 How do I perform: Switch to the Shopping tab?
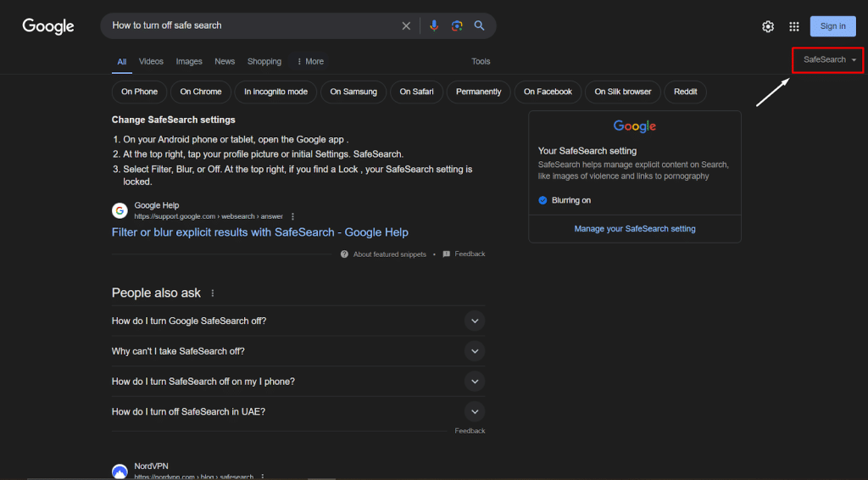264,61
